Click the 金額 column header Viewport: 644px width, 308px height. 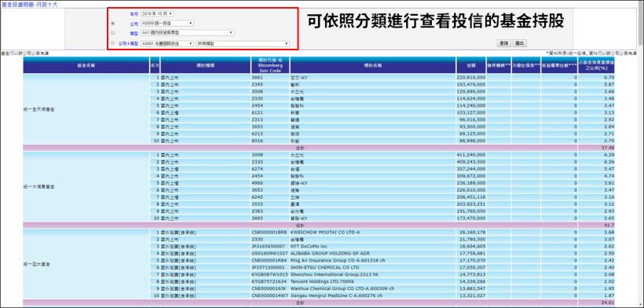[x=471, y=65]
